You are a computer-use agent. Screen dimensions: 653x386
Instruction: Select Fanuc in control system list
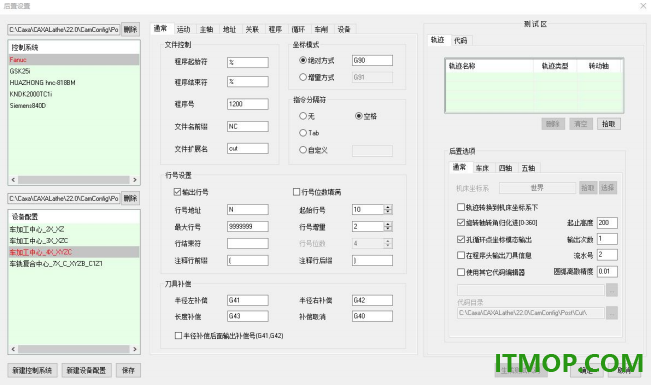[74, 60]
